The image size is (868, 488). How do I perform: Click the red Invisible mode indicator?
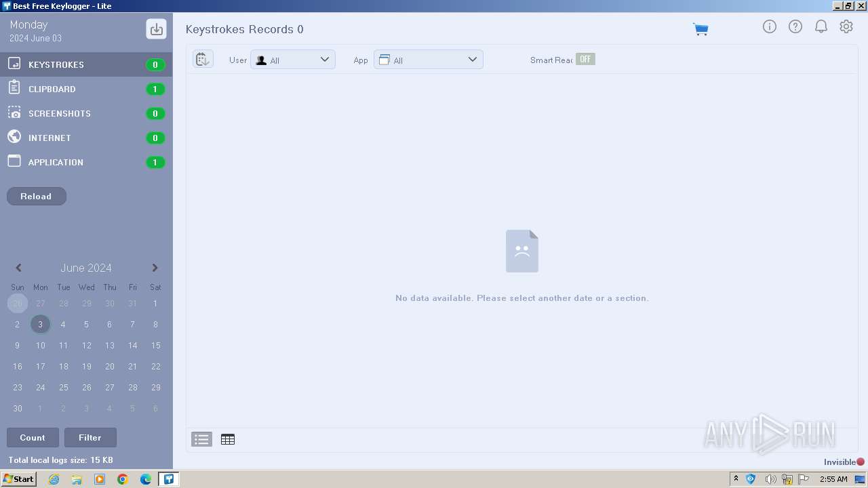click(x=861, y=462)
